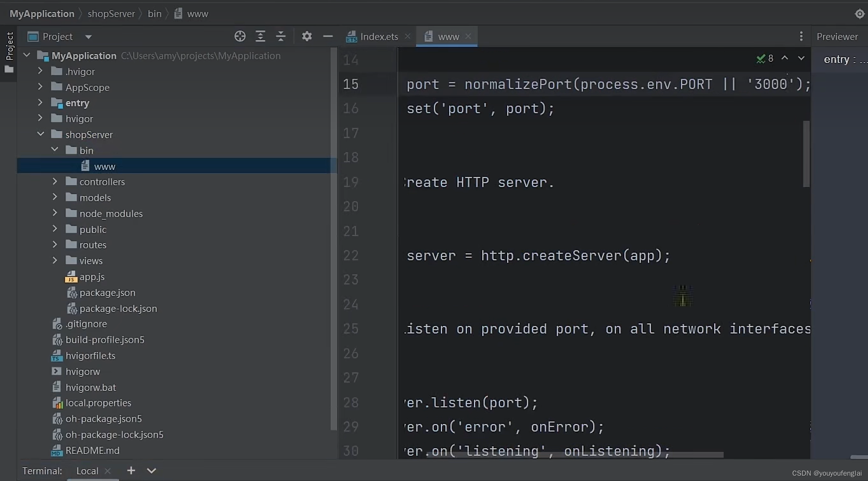The height and width of the screenshot is (481, 868).
Task: Collapse the shopServer folder
Action: 41,134
